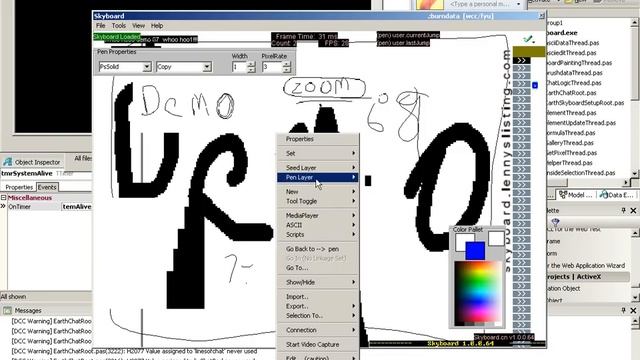
Task: Open the Skyboard View menu
Action: click(x=138, y=26)
